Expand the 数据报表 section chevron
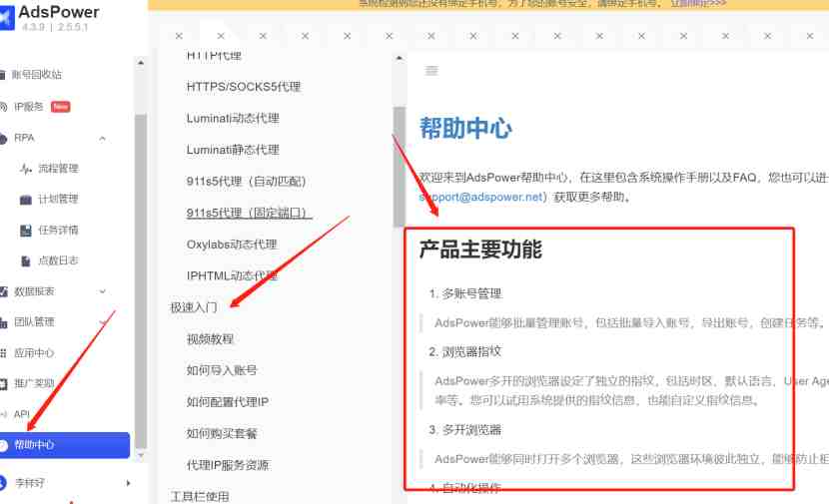 (103, 291)
